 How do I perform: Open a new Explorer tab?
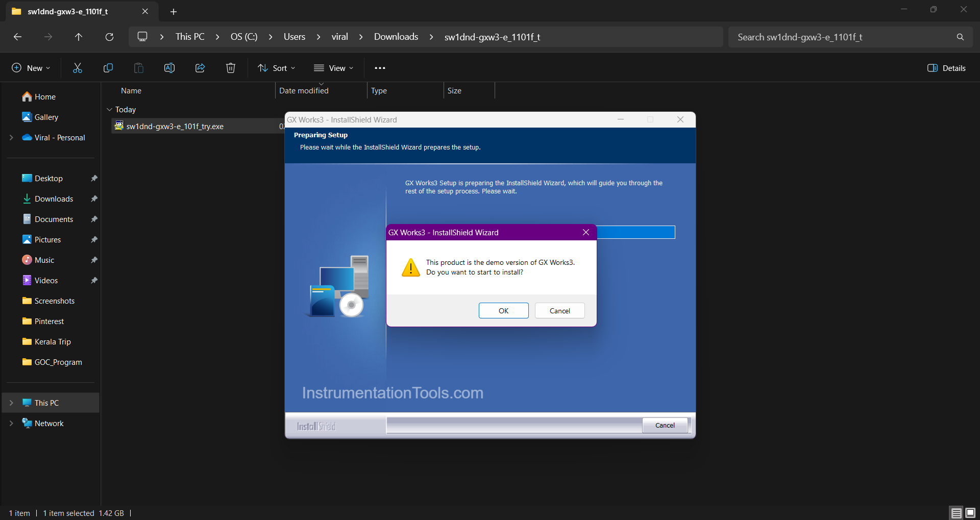point(174,11)
